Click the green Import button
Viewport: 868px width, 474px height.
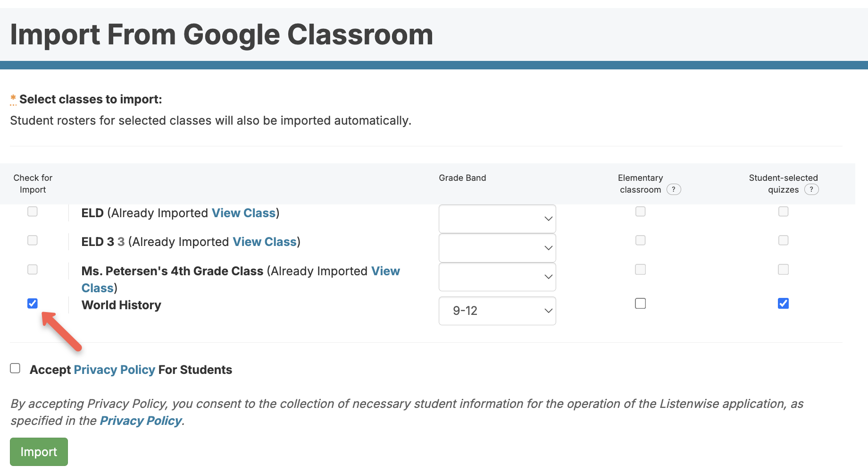[39, 452]
